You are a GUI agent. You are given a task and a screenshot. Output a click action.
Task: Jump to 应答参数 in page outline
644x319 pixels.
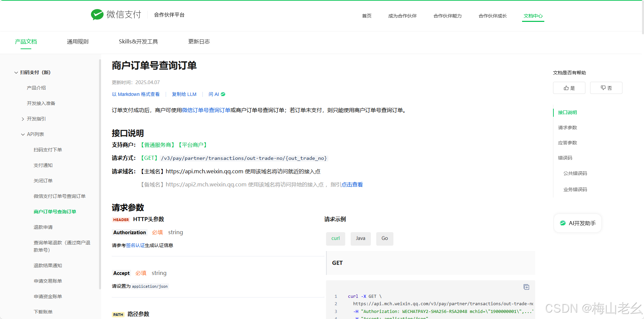point(567,143)
